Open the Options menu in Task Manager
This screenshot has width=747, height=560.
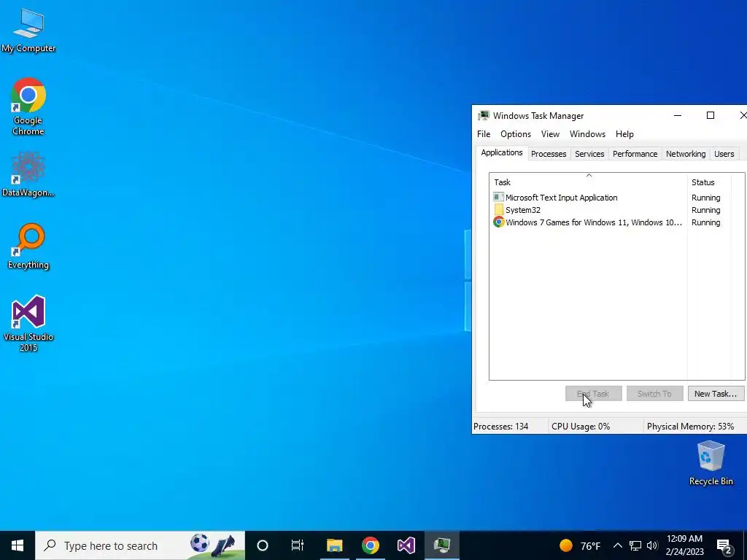(516, 134)
